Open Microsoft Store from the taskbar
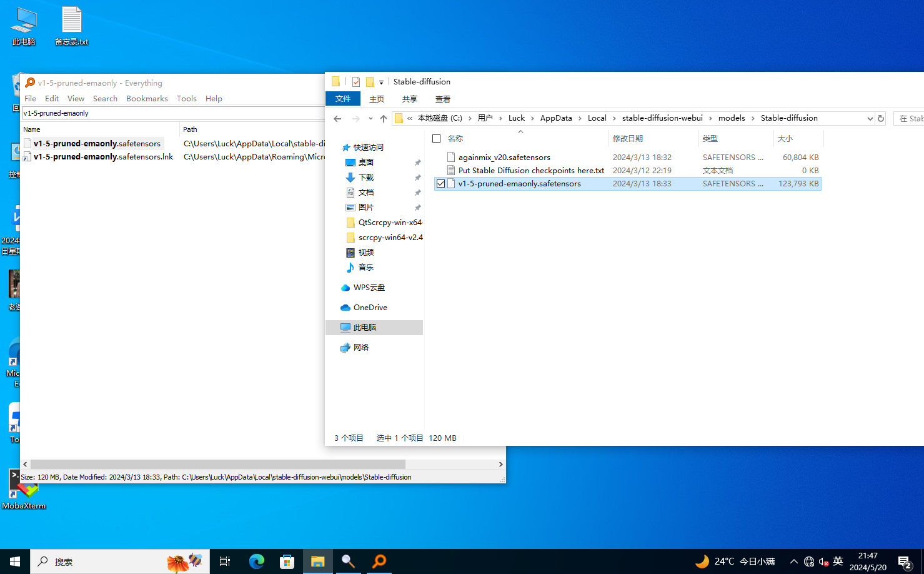 click(x=287, y=561)
